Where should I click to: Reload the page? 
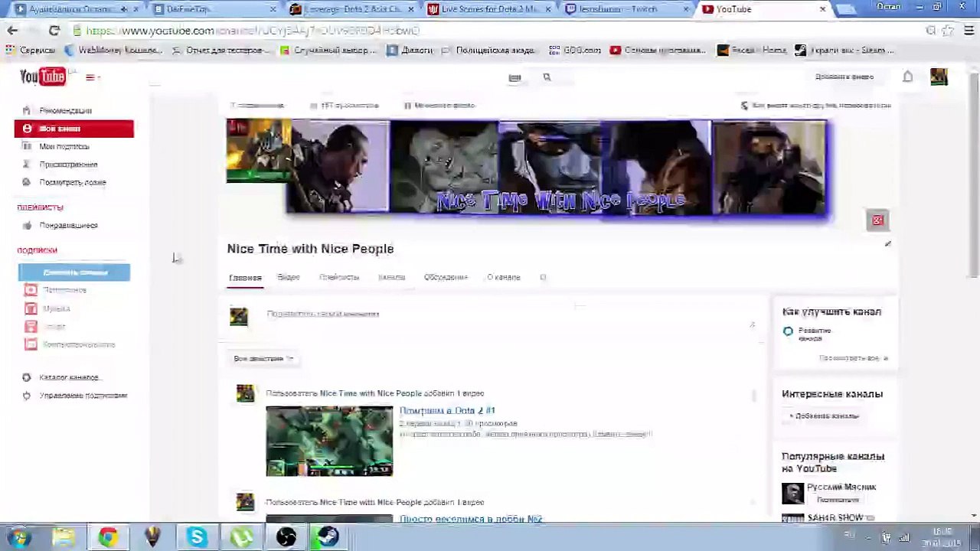pos(54,31)
